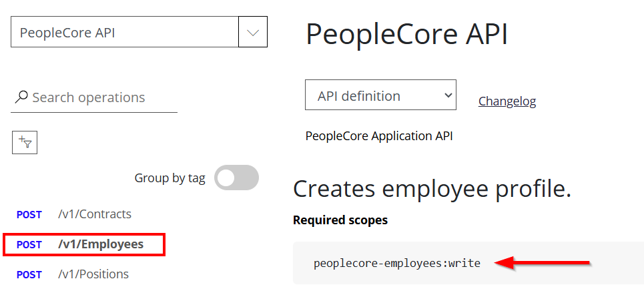Viewport: 644px width, 295px height.
Task: Select the /v1/Contracts operation
Action: point(94,215)
